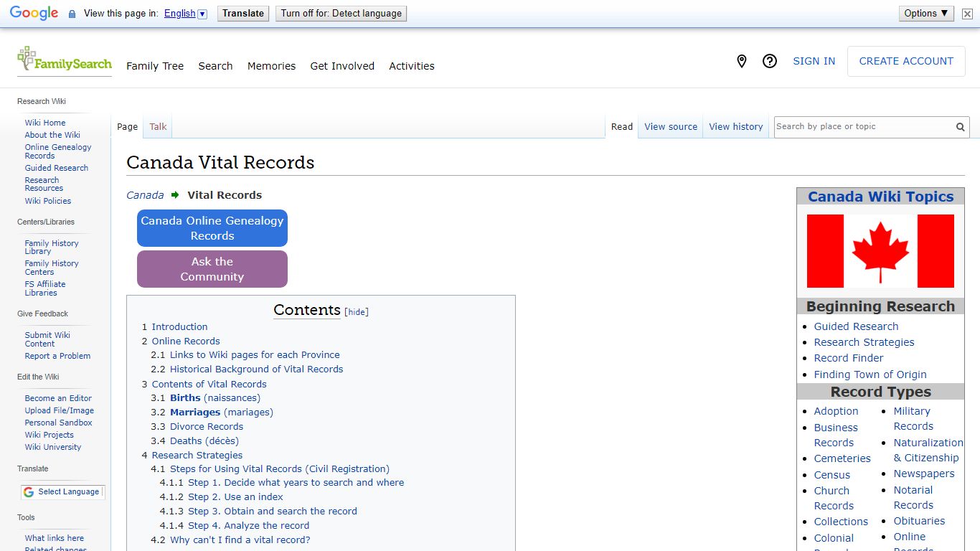Open Record Finder link
The width and height of the screenshot is (980, 551).
click(849, 358)
